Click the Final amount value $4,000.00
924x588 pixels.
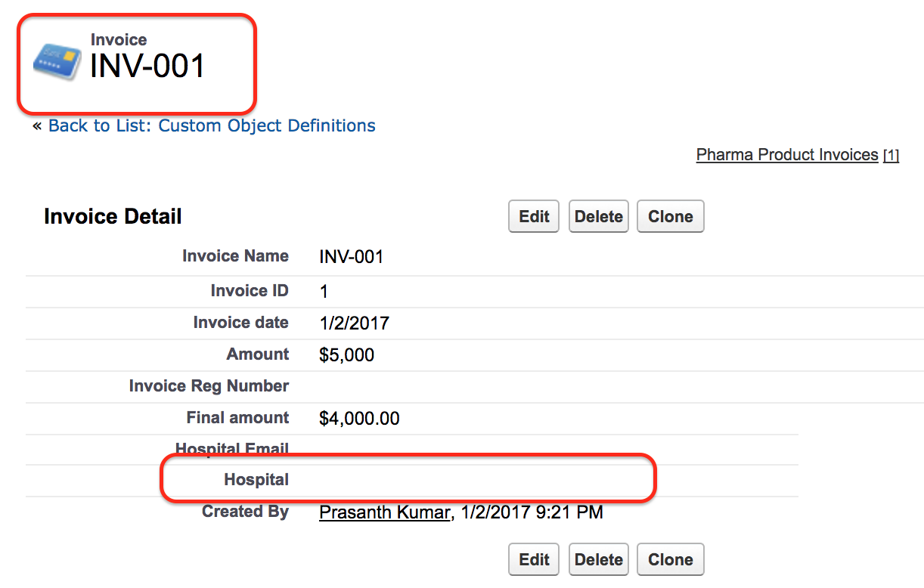click(360, 418)
